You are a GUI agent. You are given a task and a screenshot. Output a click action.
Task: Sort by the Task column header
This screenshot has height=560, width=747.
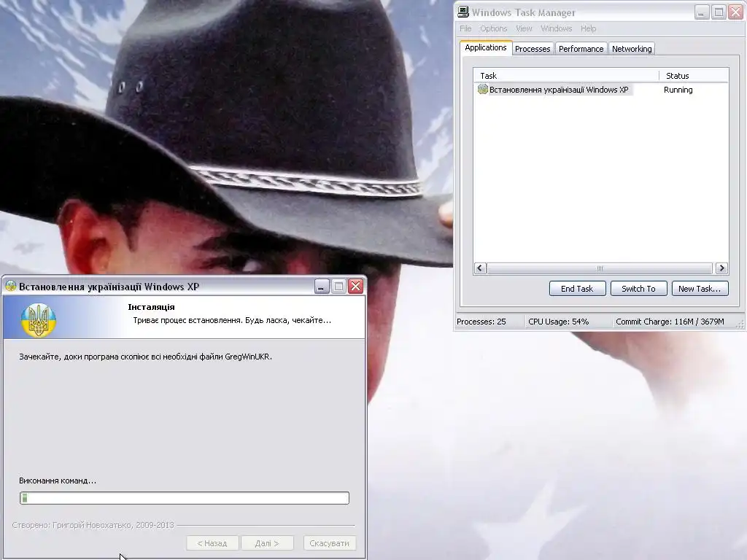566,76
